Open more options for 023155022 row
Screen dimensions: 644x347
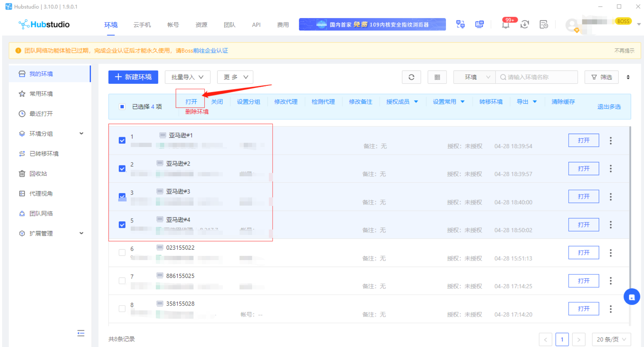point(611,253)
